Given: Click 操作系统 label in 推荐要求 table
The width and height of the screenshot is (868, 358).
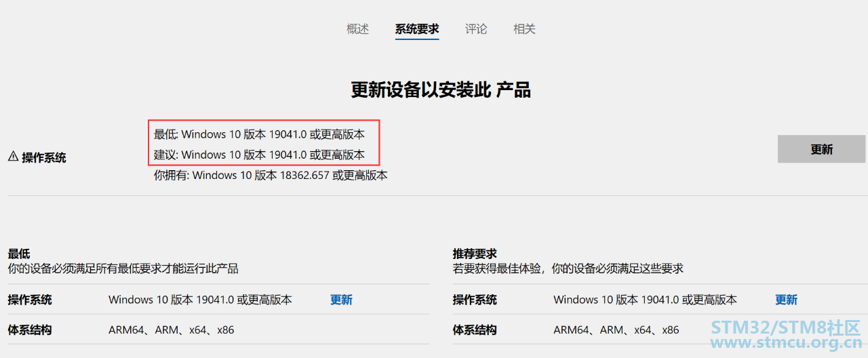Looking at the screenshot, I should (475, 300).
